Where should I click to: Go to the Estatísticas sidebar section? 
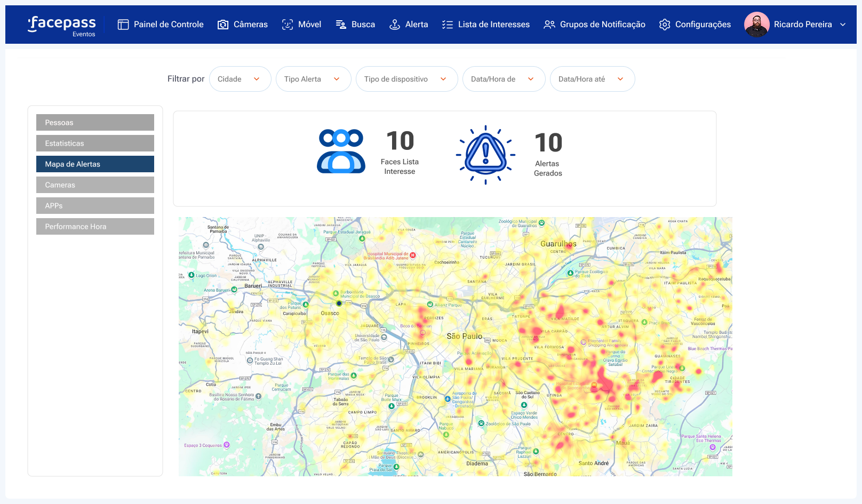coord(95,143)
